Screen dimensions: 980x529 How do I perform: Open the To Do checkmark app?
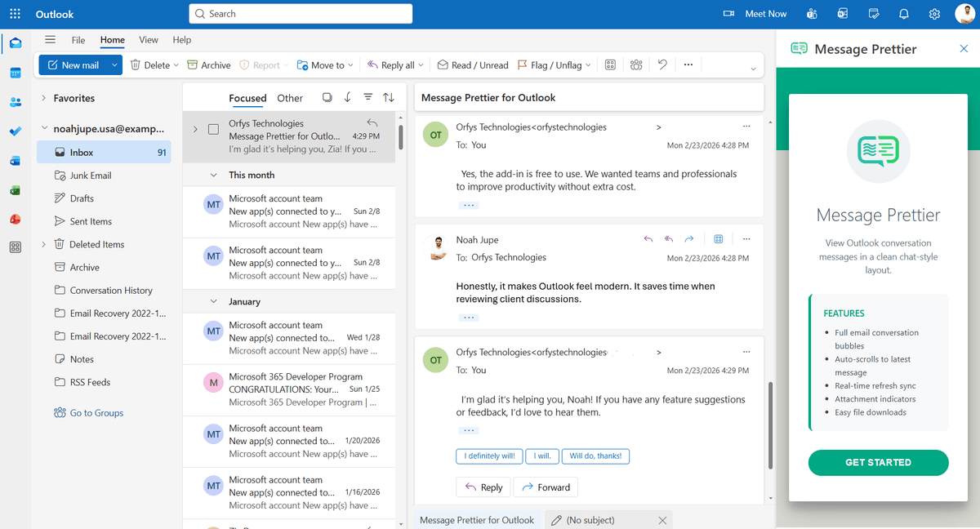pyautogui.click(x=16, y=131)
